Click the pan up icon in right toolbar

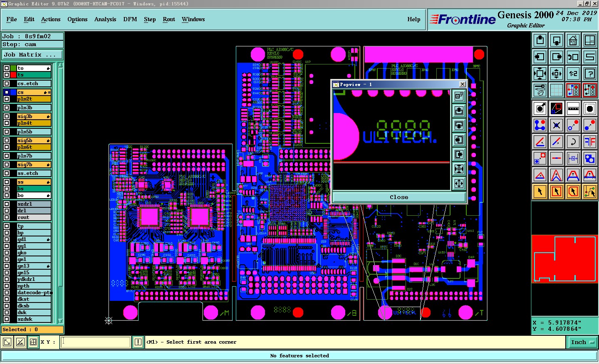[540, 40]
